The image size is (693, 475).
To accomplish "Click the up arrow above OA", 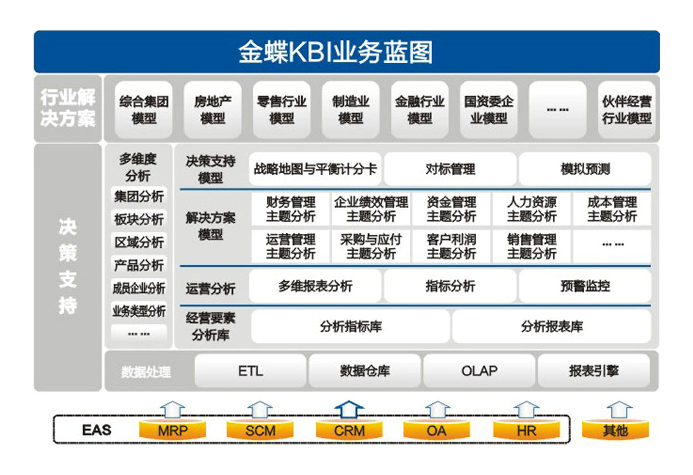I will [436, 410].
